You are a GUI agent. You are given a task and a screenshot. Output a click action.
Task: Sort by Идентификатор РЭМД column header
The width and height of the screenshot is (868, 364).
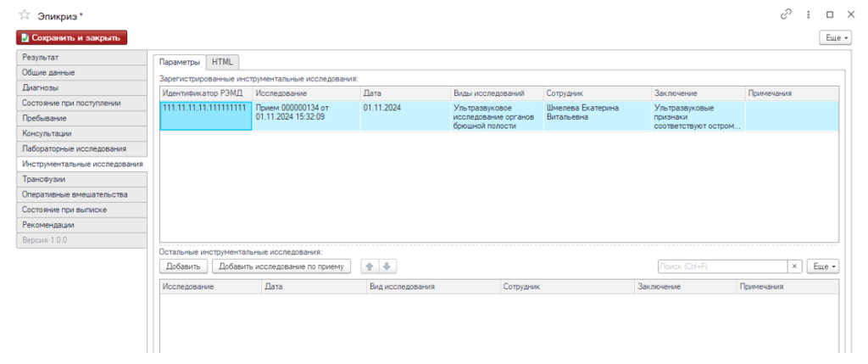(x=207, y=93)
